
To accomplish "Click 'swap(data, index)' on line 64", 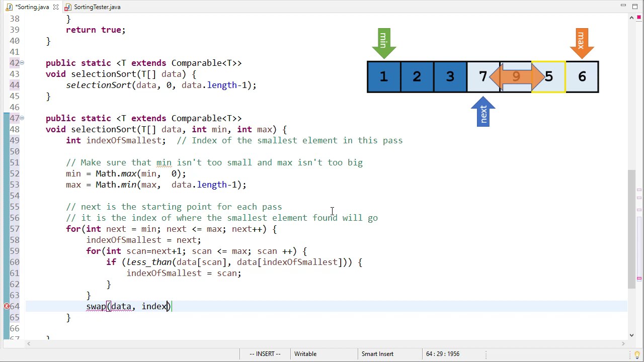I will point(129,306).
